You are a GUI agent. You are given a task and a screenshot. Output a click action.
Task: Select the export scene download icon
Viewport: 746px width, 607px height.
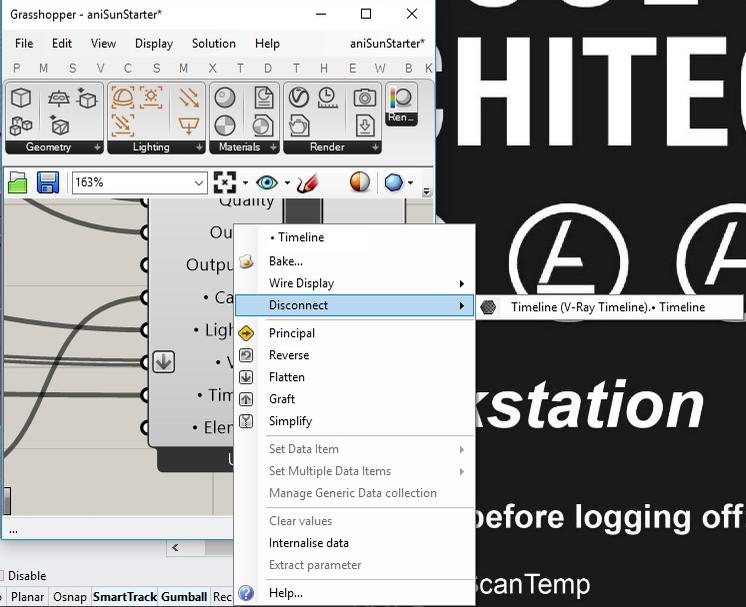(365, 127)
